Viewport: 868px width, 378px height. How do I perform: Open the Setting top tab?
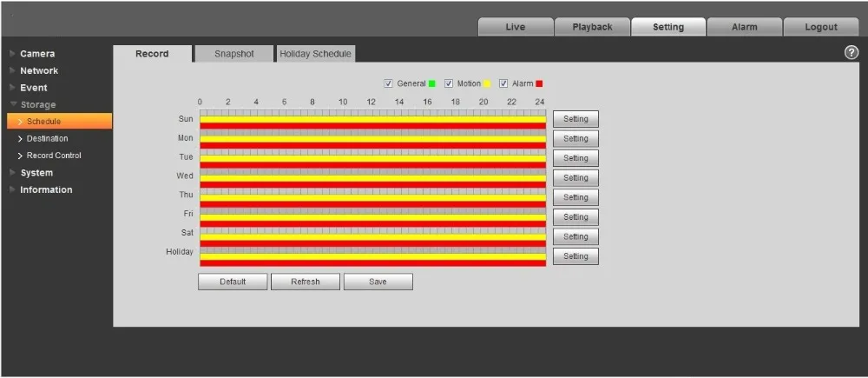pyautogui.click(x=668, y=27)
